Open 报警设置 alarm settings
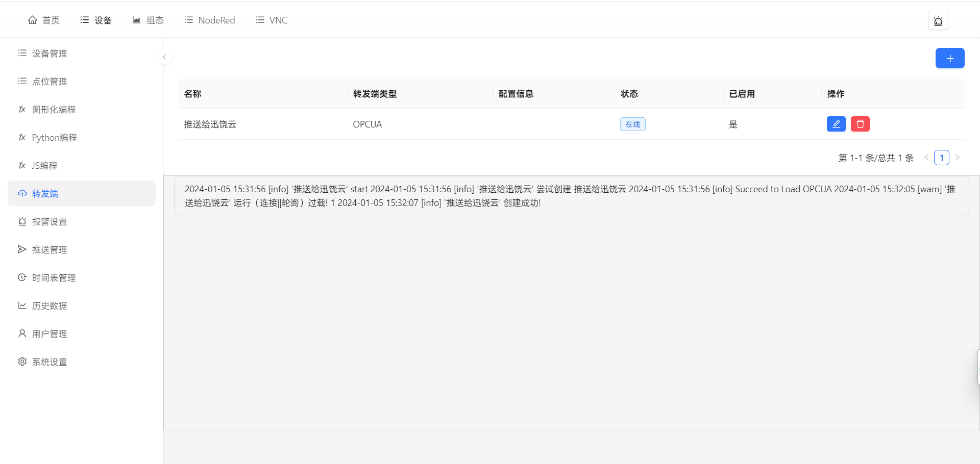The height and width of the screenshot is (464, 980). point(50,222)
